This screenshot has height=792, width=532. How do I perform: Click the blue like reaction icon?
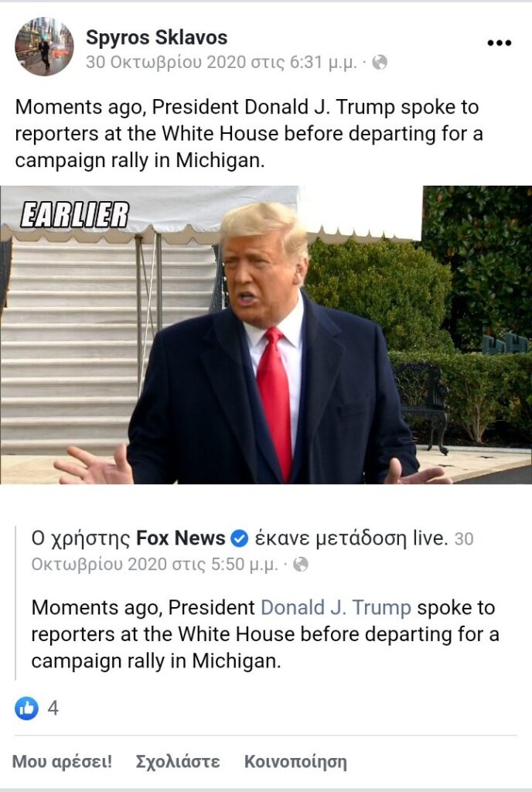[26, 708]
